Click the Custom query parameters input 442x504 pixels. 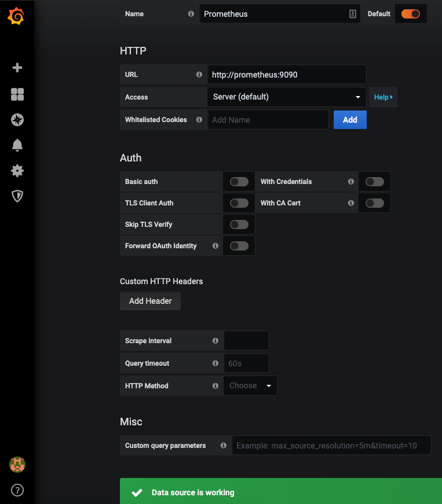[x=331, y=445]
